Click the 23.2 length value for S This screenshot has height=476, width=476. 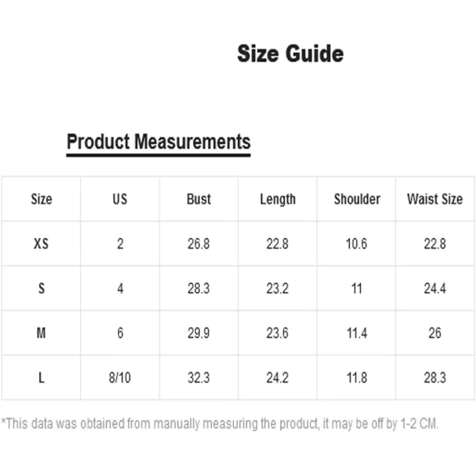click(278, 289)
